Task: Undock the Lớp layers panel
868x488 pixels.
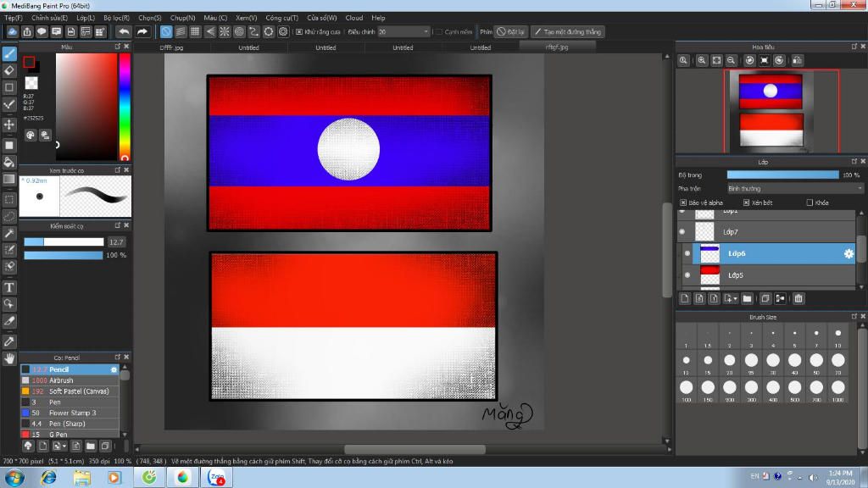Action: click(x=854, y=161)
